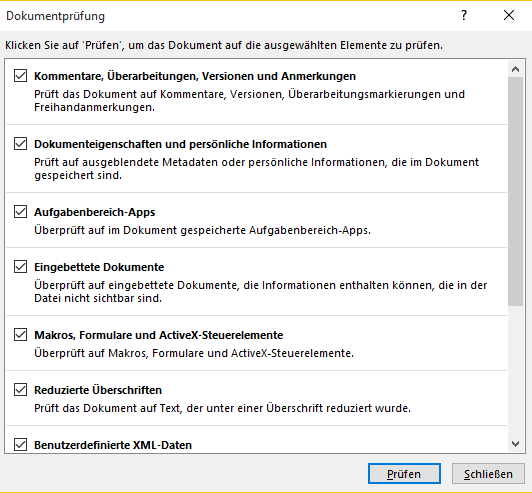Start inspection with the Prüfen button
The height and width of the screenshot is (493, 532).
[404, 474]
